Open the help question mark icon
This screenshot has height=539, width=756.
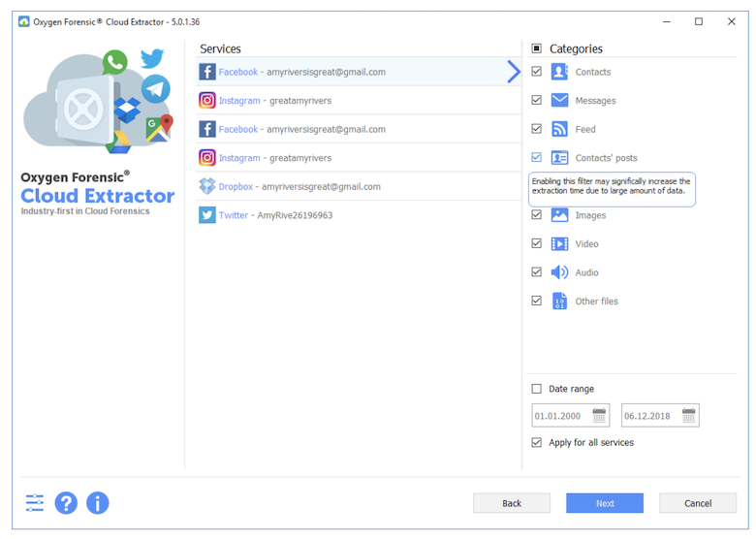(x=66, y=503)
